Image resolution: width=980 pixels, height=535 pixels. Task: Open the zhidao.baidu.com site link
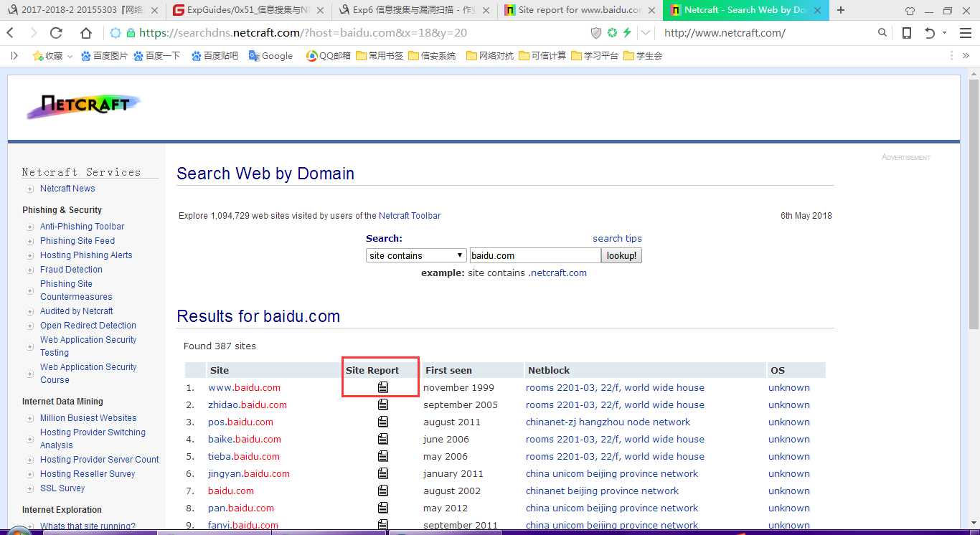[248, 404]
